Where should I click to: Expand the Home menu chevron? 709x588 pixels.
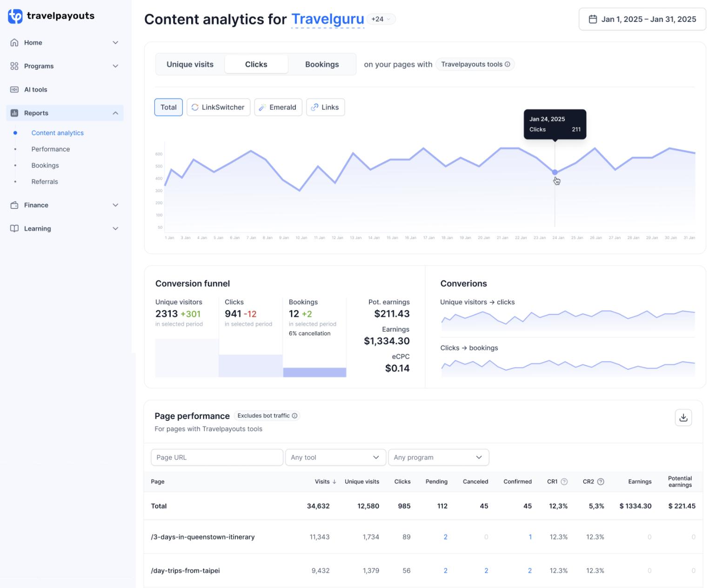point(115,42)
